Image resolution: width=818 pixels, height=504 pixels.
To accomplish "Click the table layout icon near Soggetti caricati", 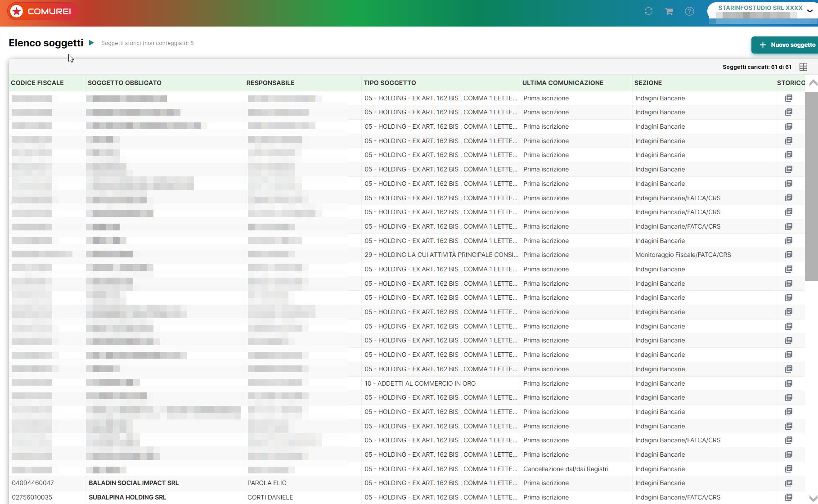I will [803, 67].
